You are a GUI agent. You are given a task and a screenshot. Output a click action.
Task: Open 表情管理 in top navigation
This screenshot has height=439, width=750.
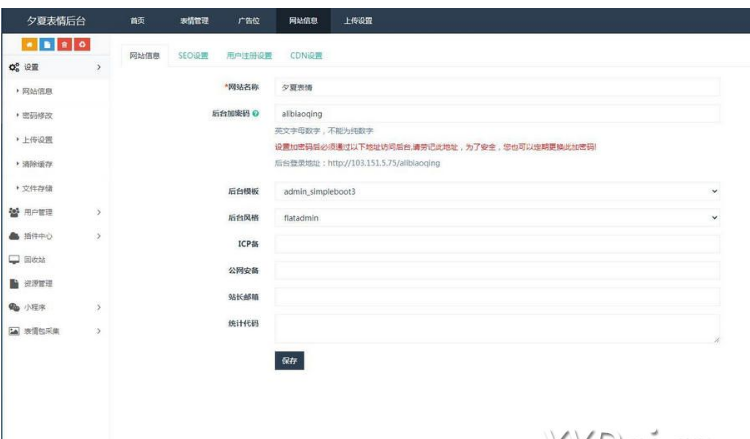click(194, 21)
